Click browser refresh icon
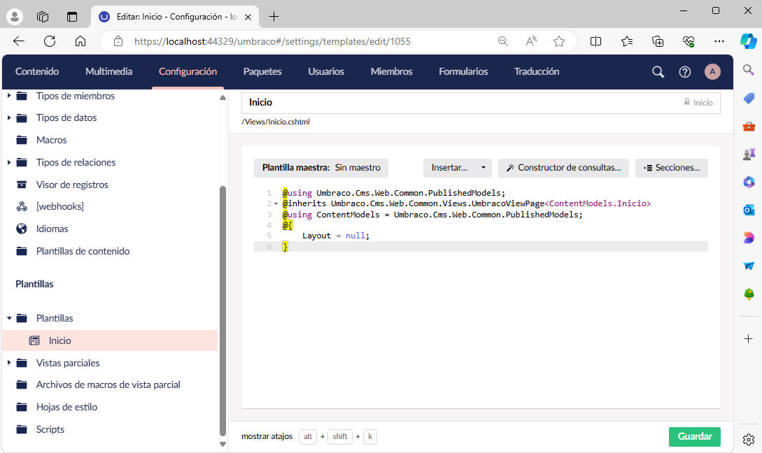This screenshot has width=762, height=453. click(x=50, y=41)
